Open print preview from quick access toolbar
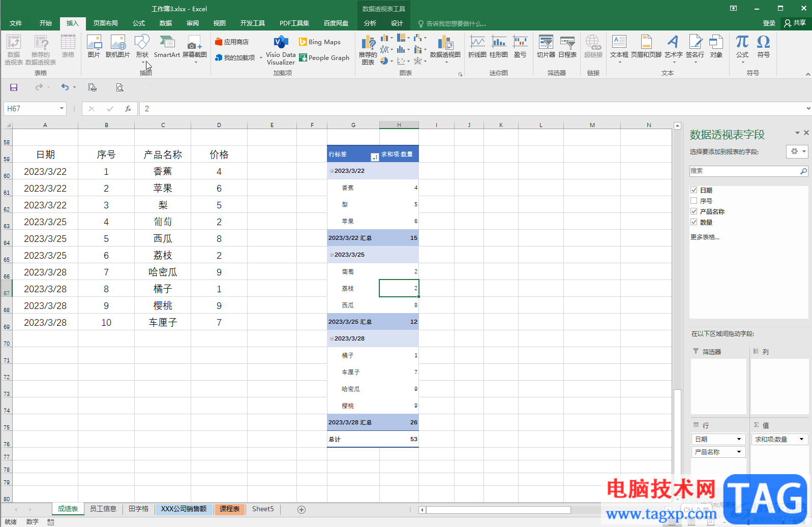This screenshot has width=812, height=527. pos(119,87)
